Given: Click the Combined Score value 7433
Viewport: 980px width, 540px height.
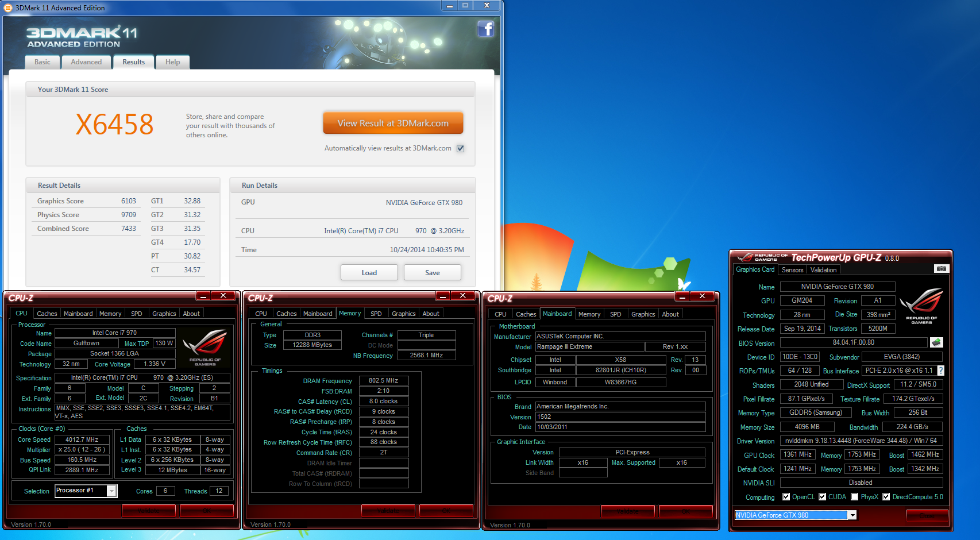Looking at the screenshot, I should [129, 229].
